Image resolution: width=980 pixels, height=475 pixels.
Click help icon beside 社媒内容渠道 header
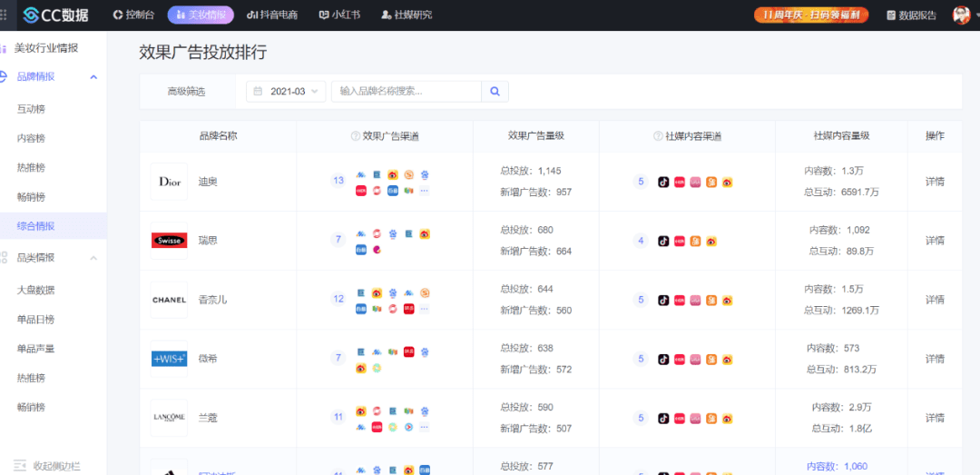(x=658, y=136)
